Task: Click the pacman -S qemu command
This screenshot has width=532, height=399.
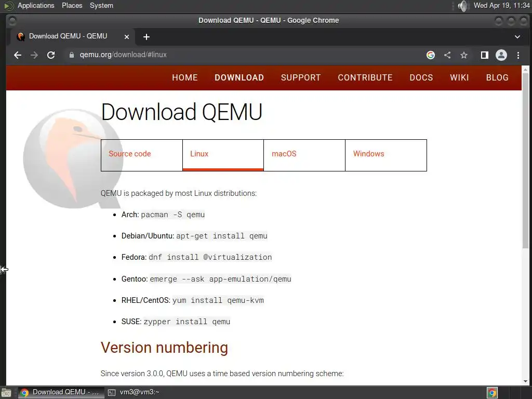Action: (172, 215)
